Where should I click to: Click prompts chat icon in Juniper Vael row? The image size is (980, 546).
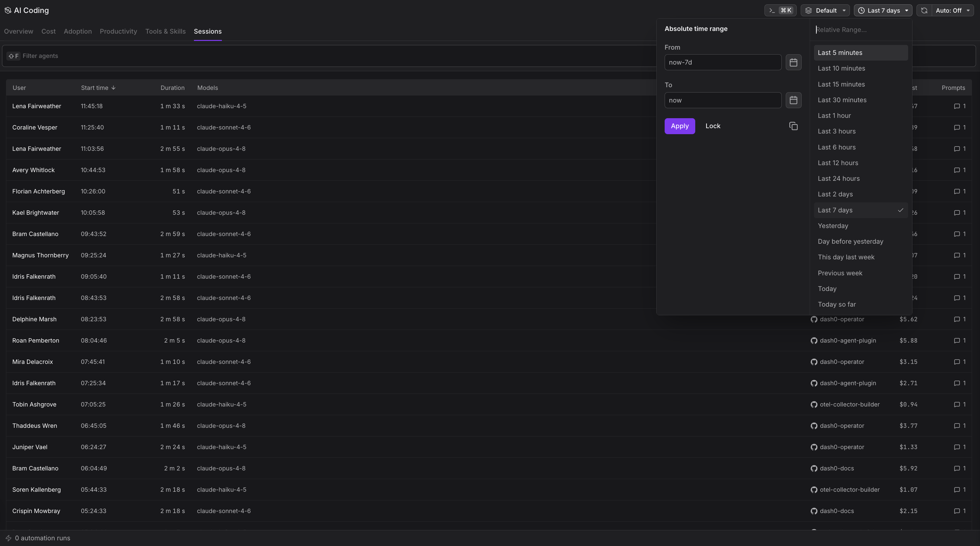(957, 447)
